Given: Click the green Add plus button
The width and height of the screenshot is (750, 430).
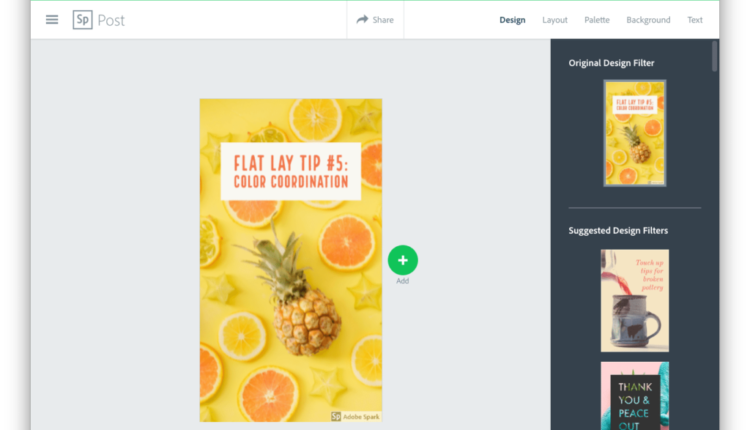Looking at the screenshot, I should tap(403, 260).
